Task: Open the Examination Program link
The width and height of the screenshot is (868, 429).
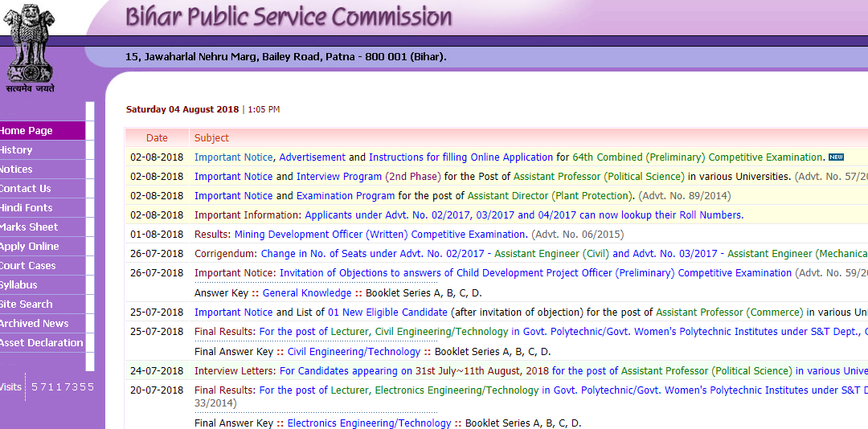Action: (346, 196)
